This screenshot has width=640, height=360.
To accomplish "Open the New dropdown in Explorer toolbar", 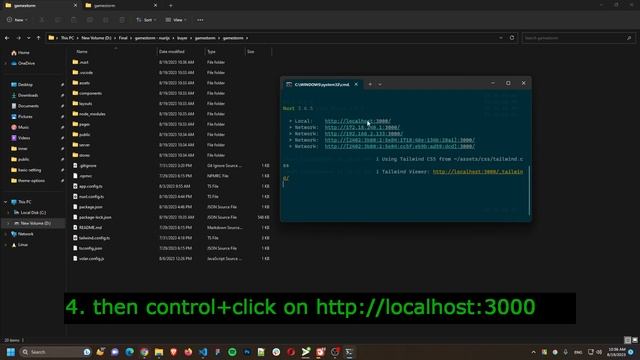I will (x=17, y=20).
